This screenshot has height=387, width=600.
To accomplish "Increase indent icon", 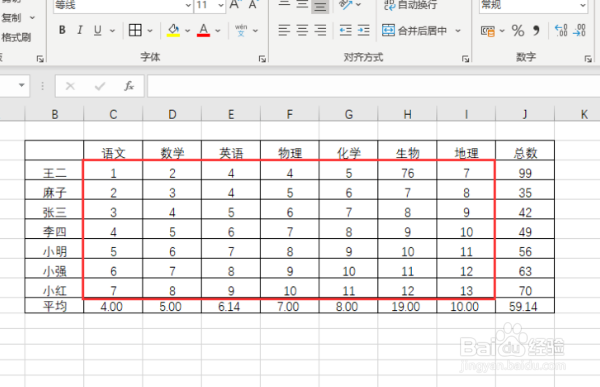I will pyautogui.click(x=364, y=30).
